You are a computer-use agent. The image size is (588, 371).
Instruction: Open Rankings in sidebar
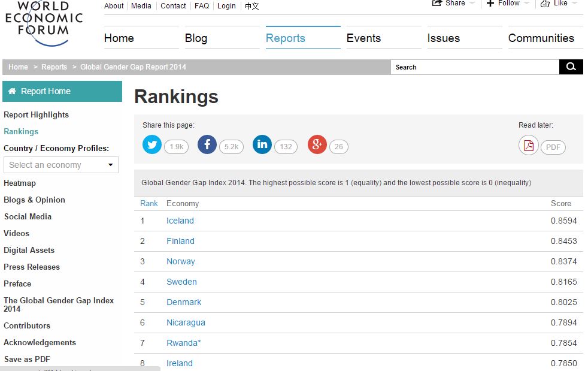[21, 131]
